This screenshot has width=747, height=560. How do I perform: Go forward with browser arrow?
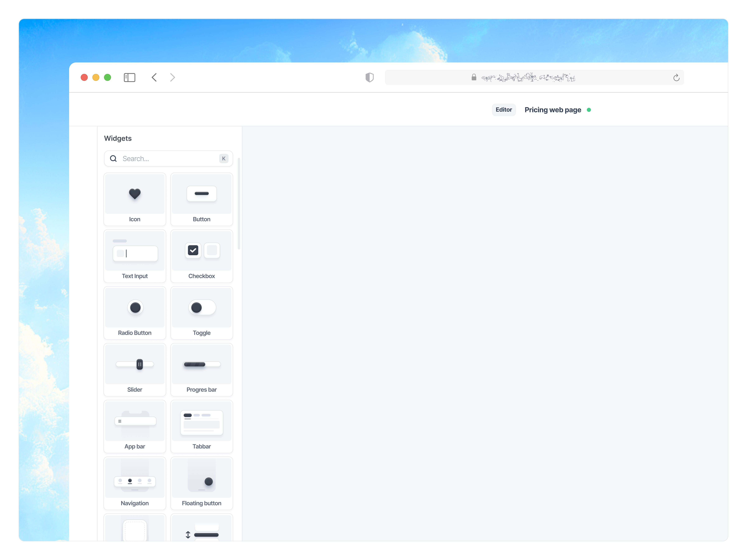pos(172,77)
